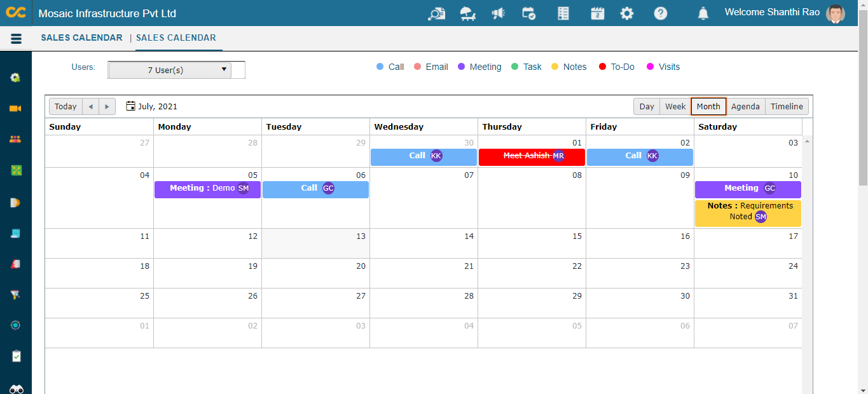Select date 26 cell on Monday
The height and width of the screenshot is (394, 868).
[x=207, y=303]
